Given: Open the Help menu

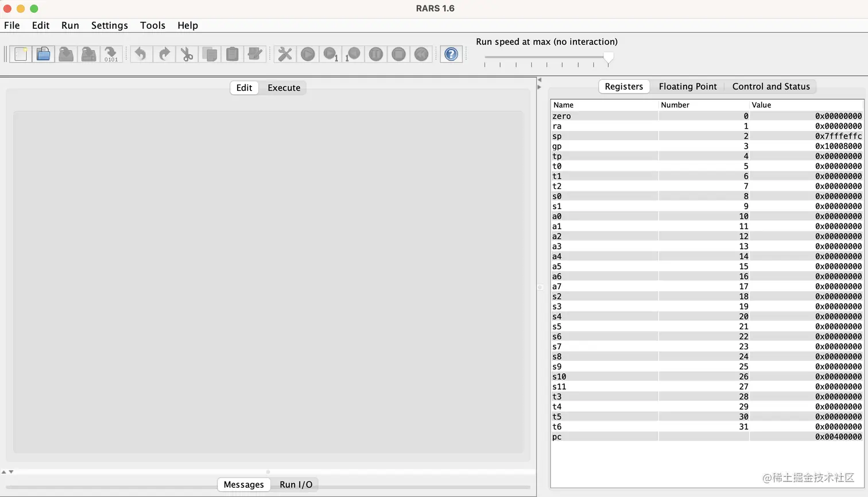Looking at the screenshot, I should [x=188, y=25].
